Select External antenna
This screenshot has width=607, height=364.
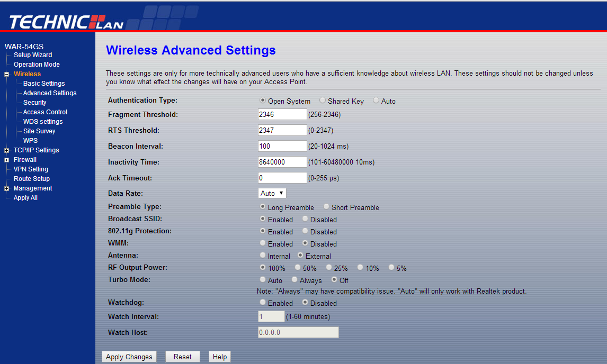point(300,256)
